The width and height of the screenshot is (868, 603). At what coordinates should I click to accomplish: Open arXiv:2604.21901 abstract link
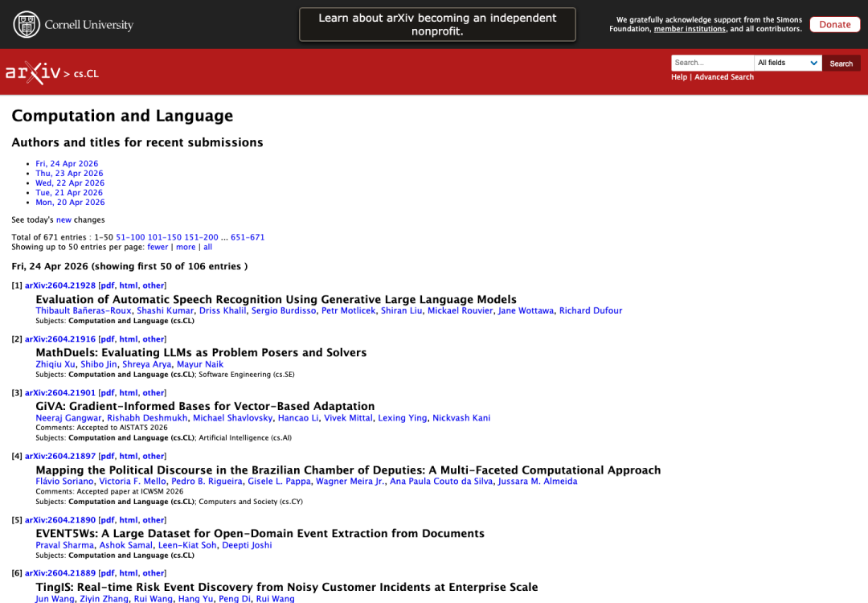[x=59, y=392]
